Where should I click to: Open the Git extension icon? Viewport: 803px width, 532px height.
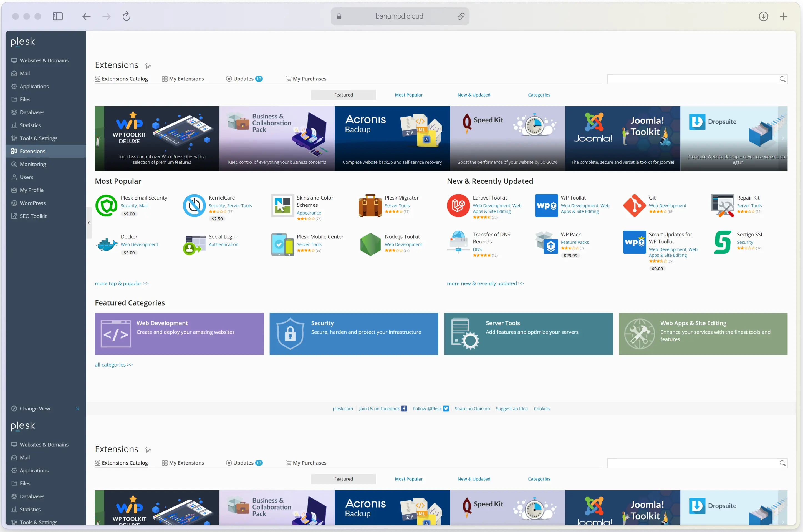tap(634, 205)
